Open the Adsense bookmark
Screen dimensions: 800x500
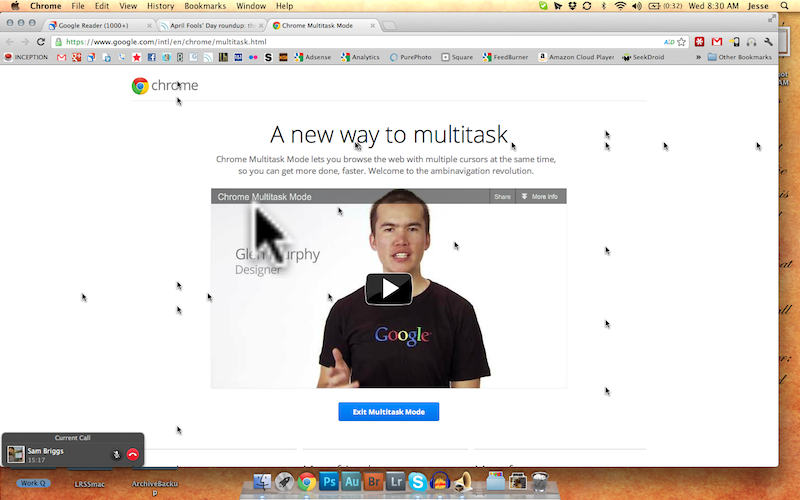(x=313, y=57)
